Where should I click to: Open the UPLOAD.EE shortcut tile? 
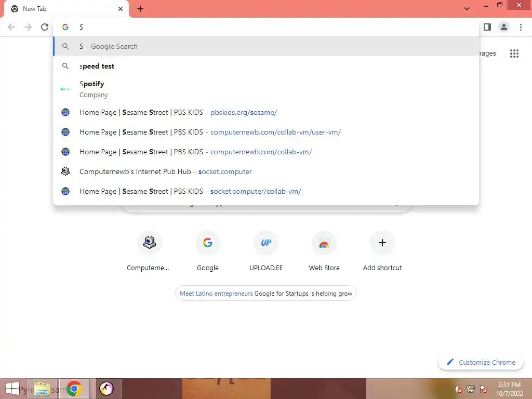[x=266, y=251]
